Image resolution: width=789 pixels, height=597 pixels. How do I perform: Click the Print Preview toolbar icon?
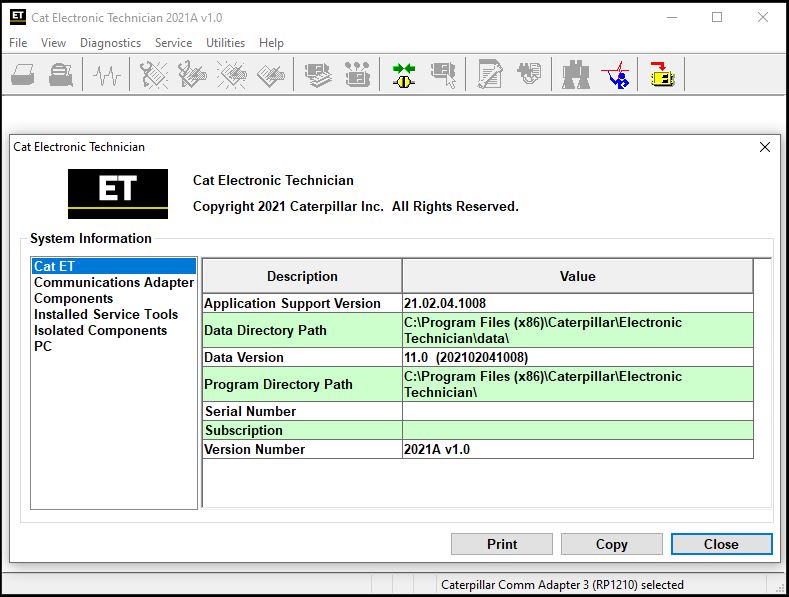[61, 75]
